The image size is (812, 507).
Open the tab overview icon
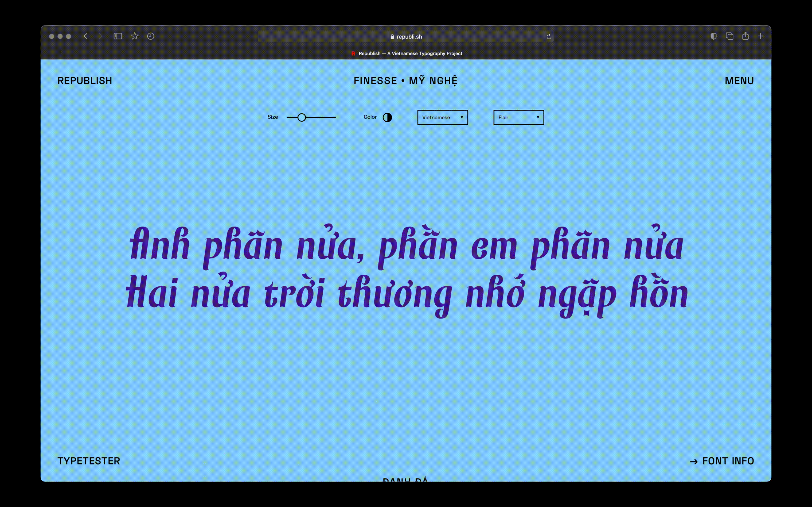coord(730,36)
